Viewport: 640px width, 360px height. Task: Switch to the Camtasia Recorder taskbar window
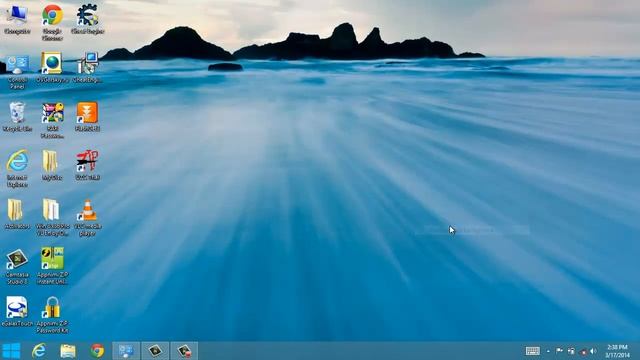[184, 351]
